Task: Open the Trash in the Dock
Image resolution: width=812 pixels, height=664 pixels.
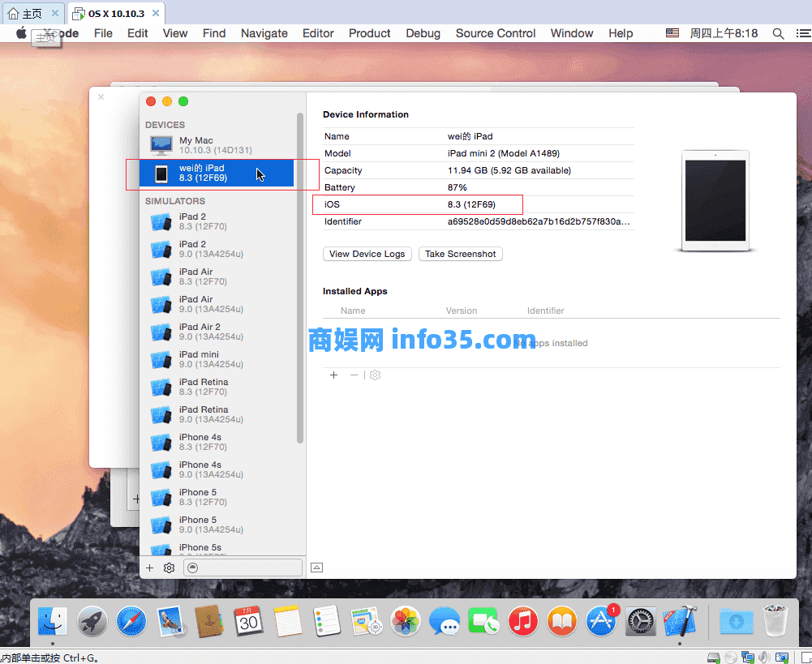Action: pos(775,621)
